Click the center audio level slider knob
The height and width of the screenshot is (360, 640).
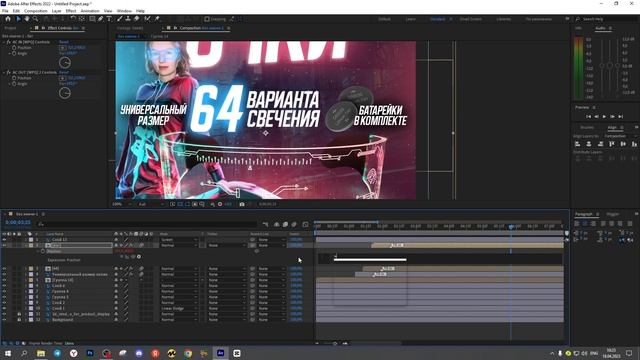coord(610,65)
